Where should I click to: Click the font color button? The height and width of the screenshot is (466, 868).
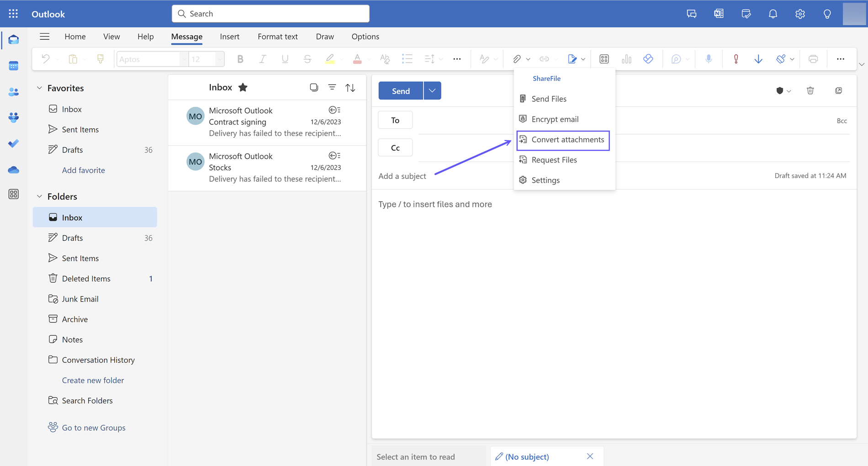(357, 59)
